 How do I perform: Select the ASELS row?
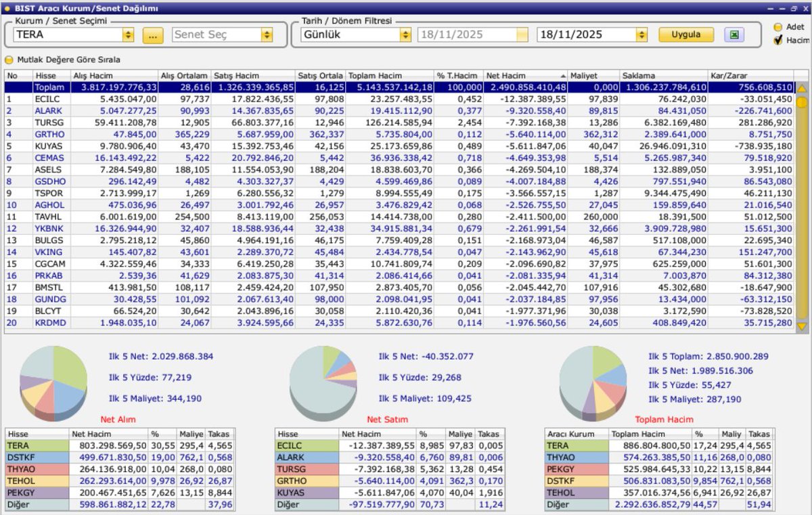point(399,169)
